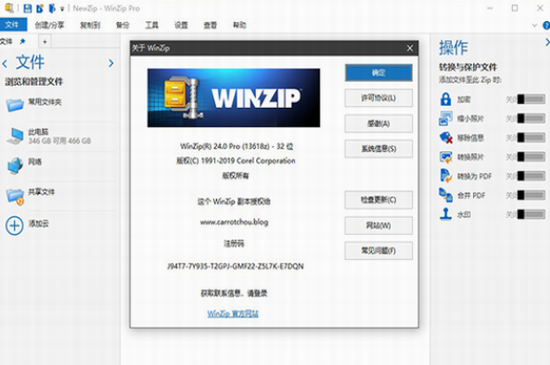Open the 设置 ribbon tab
Image resolution: width=550 pixels, height=365 pixels.
181,25
